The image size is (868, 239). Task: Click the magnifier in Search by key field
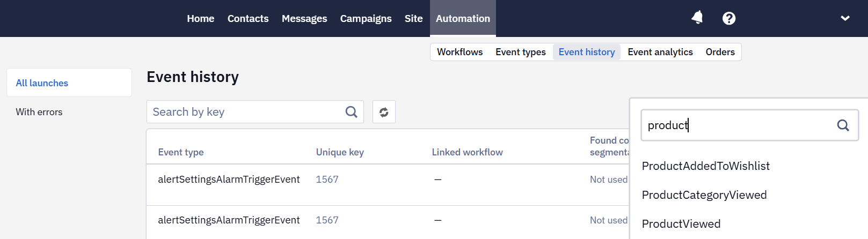coord(352,112)
